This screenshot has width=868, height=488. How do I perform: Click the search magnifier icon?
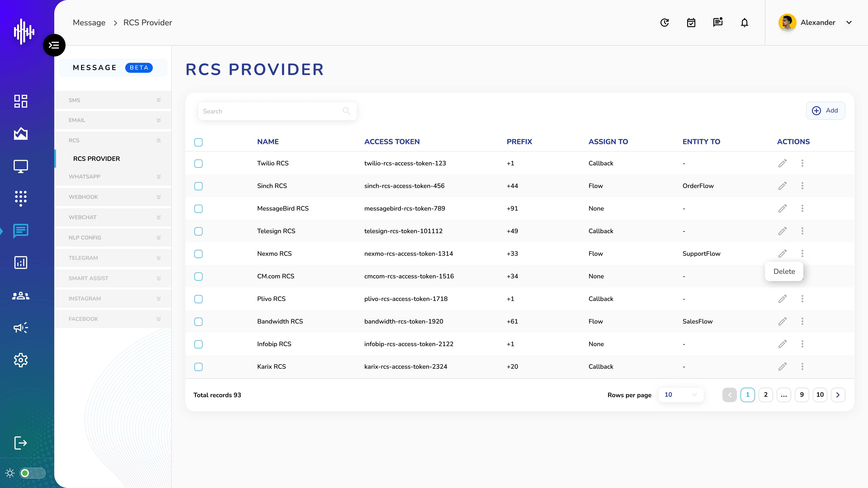point(346,111)
